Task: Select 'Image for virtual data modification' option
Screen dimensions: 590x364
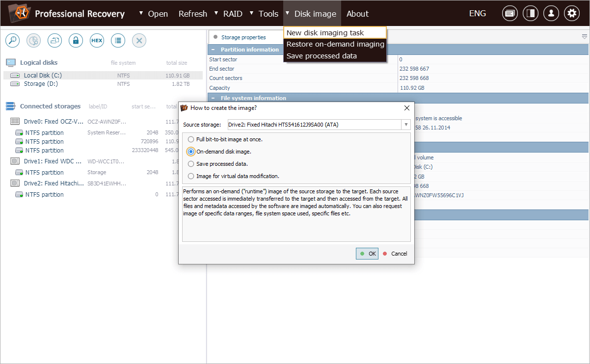Action: coord(191,176)
